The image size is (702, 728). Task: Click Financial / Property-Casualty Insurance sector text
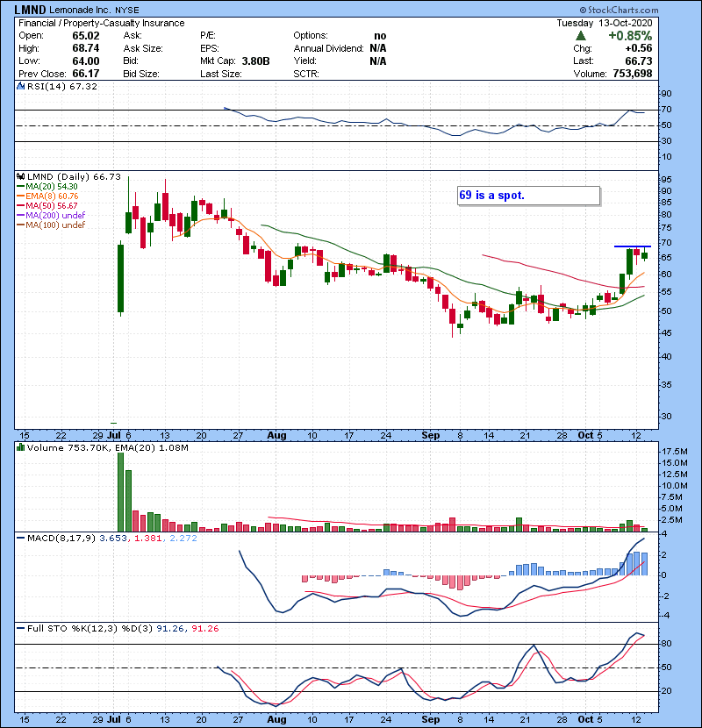point(101,23)
